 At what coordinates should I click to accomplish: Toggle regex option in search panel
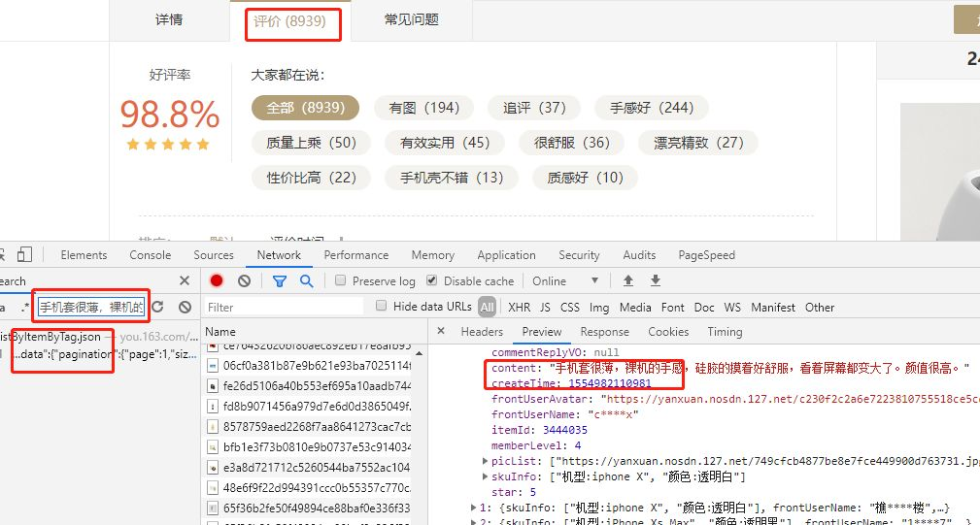25,307
